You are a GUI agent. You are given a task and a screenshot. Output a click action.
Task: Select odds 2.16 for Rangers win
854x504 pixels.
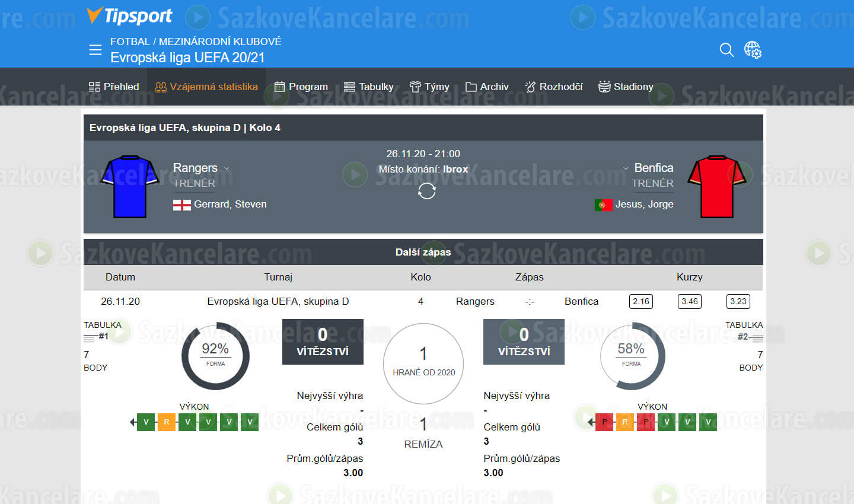click(641, 301)
